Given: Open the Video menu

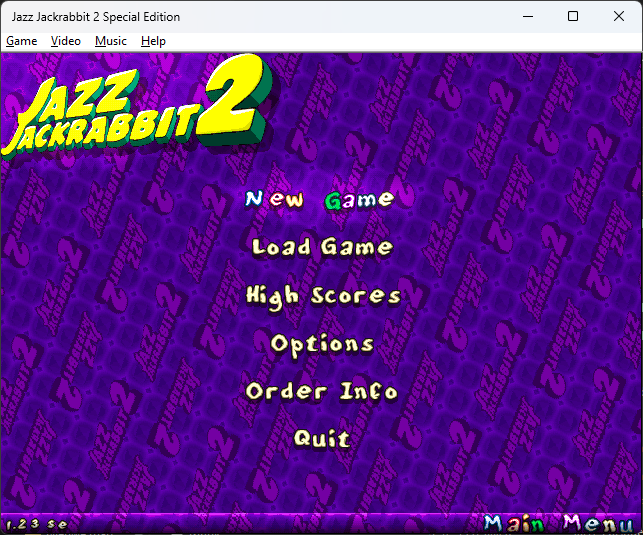Looking at the screenshot, I should point(66,41).
